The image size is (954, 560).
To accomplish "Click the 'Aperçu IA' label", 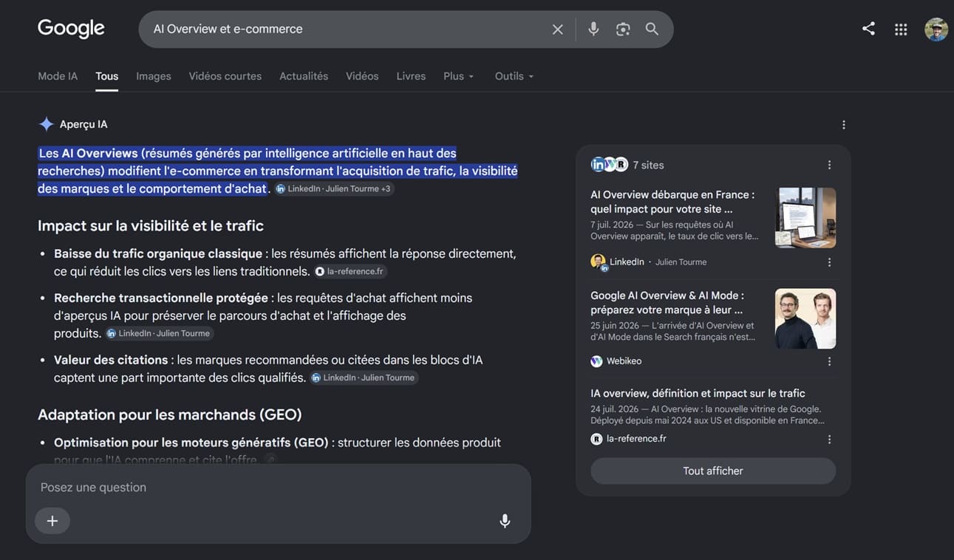I will (x=84, y=125).
